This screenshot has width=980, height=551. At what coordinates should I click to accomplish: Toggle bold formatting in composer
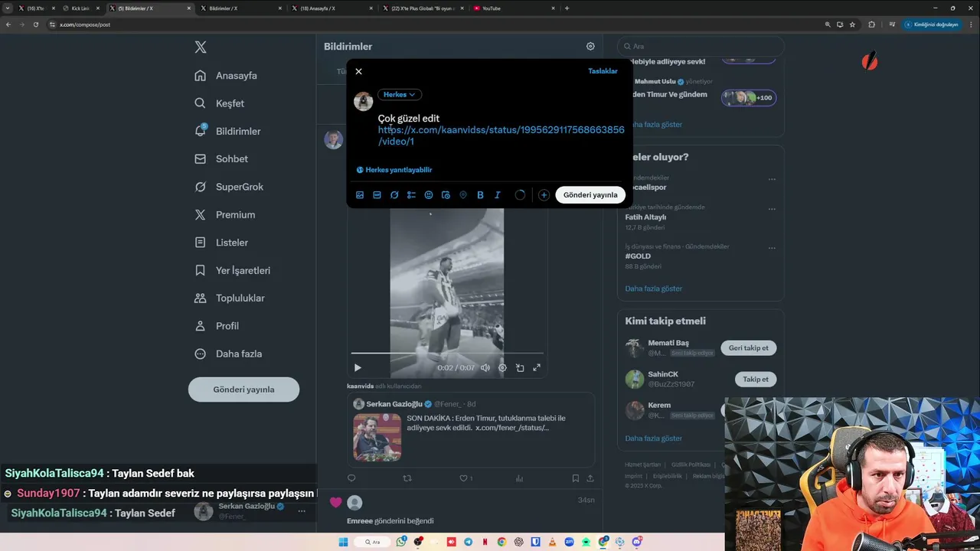point(480,195)
